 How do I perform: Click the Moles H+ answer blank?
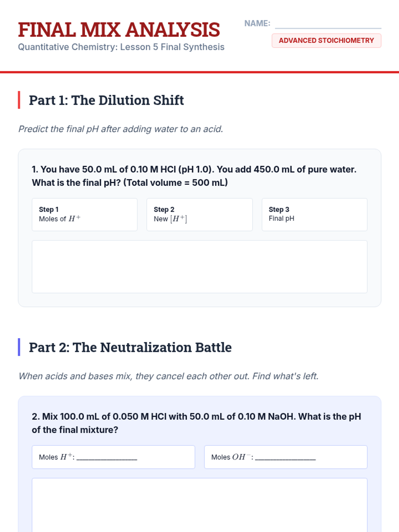click(x=107, y=458)
